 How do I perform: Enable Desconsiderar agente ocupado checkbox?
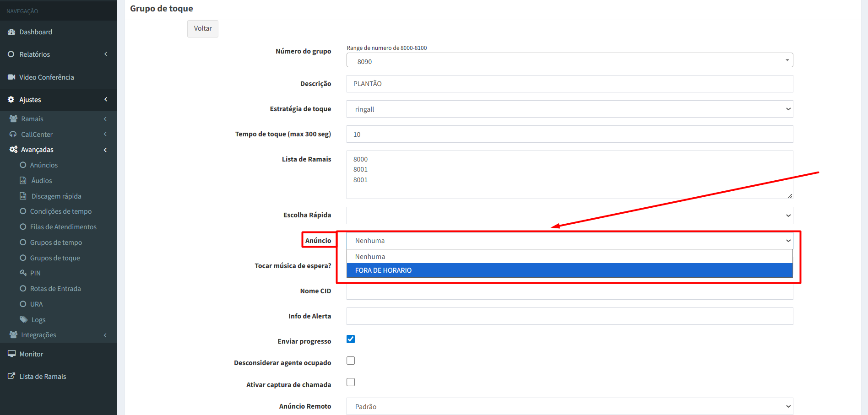351,361
